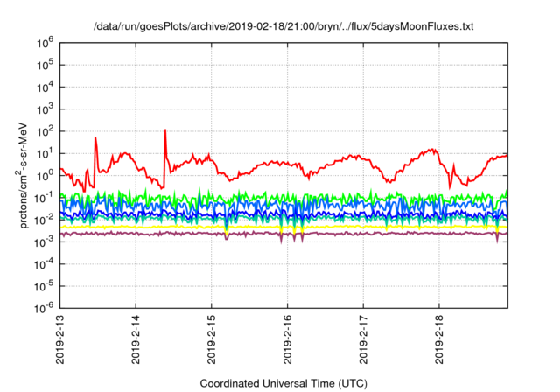Click the 10^-2 y-axis tick label

point(44,220)
